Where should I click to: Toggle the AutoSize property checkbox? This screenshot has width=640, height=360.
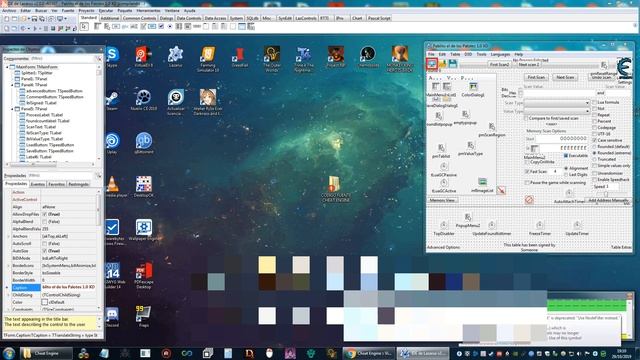click(x=44, y=251)
